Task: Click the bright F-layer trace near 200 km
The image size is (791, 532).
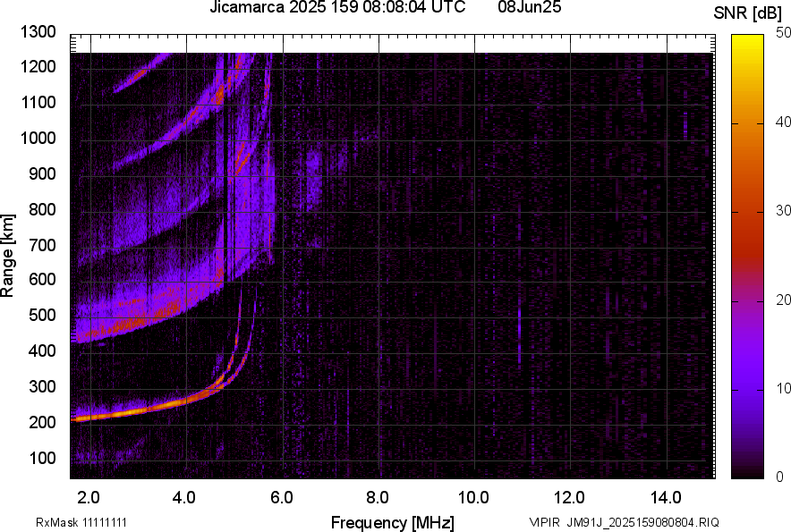Action: pyautogui.click(x=132, y=411)
